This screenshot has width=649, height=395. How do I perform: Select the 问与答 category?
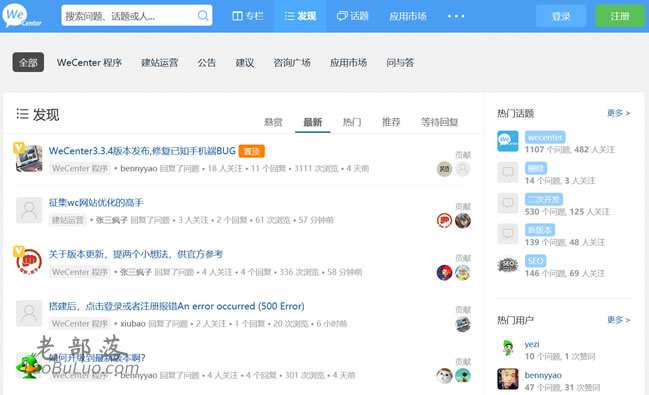pyautogui.click(x=400, y=63)
